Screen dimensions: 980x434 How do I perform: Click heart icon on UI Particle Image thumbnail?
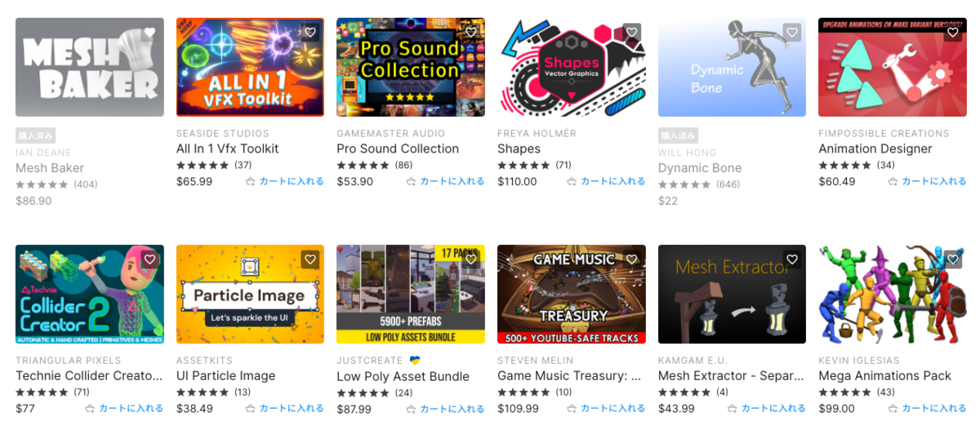coord(310,259)
